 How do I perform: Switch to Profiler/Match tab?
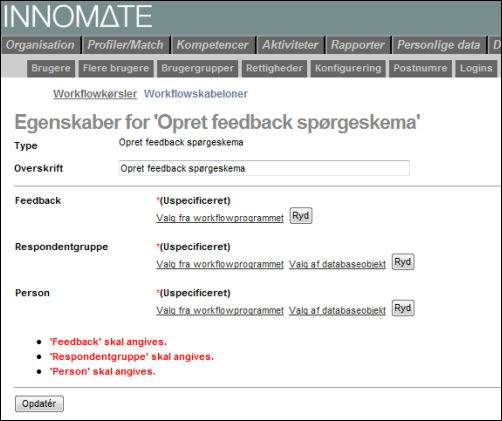(x=126, y=45)
